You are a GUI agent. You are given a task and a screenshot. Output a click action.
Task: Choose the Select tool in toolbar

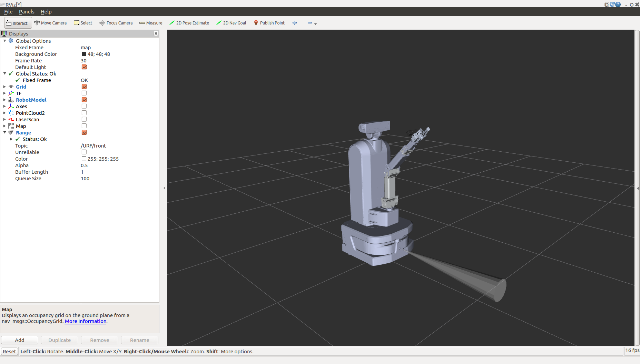pyautogui.click(x=83, y=23)
